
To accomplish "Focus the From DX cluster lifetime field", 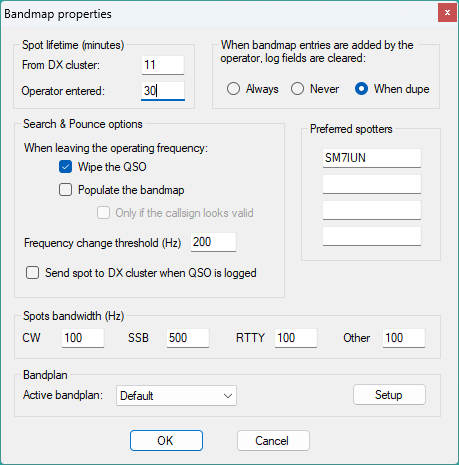I will [x=163, y=65].
